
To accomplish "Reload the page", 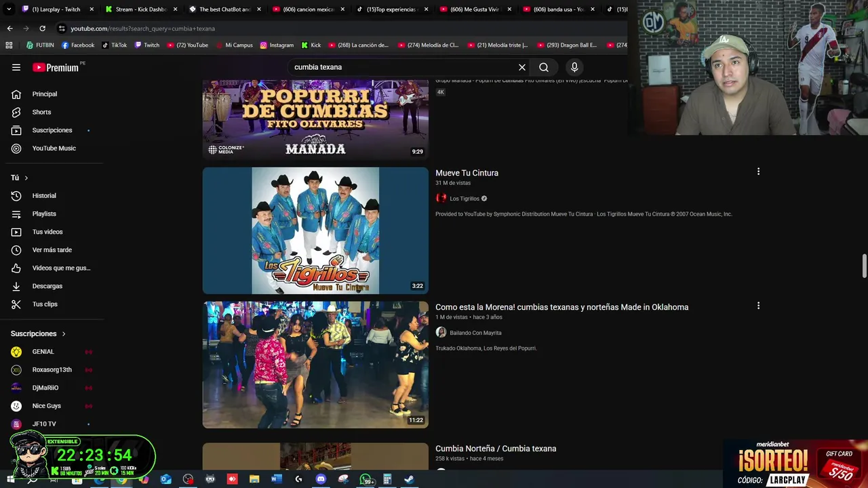I will click(x=42, y=28).
